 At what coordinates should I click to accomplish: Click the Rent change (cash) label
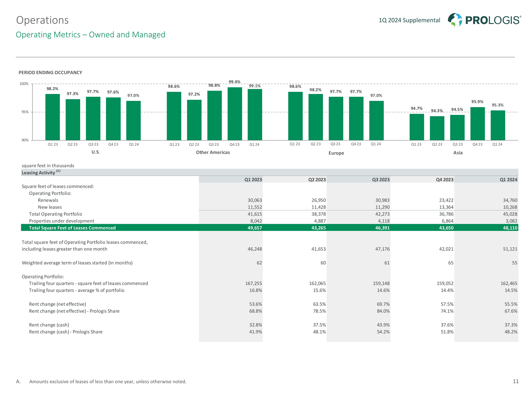click(49, 325)
